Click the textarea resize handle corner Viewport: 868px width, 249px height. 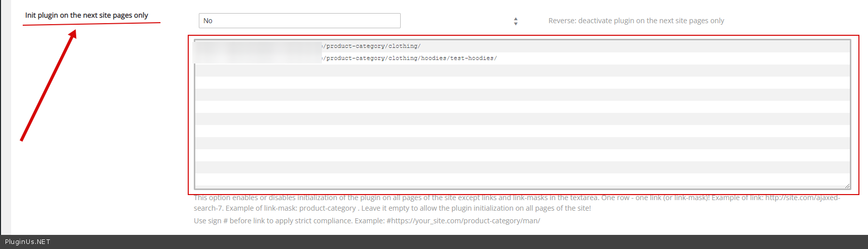tap(847, 186)
